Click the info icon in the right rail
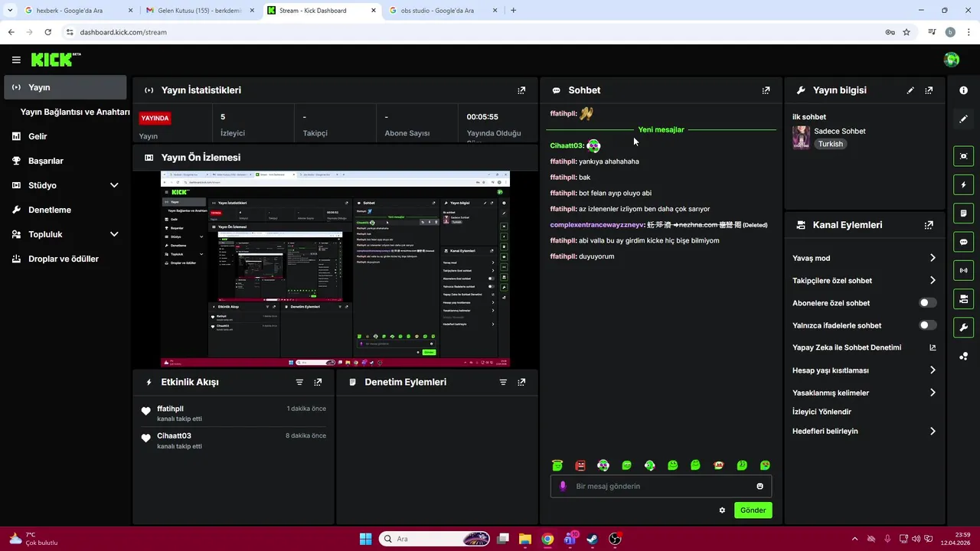980x551 pixels. [963, 90]
